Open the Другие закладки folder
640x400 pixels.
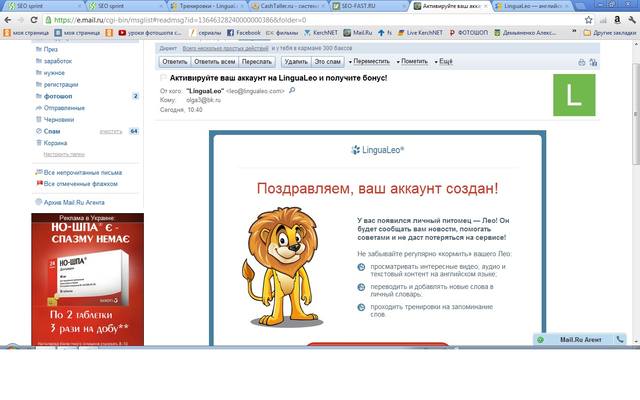click(x=610, y=33)
